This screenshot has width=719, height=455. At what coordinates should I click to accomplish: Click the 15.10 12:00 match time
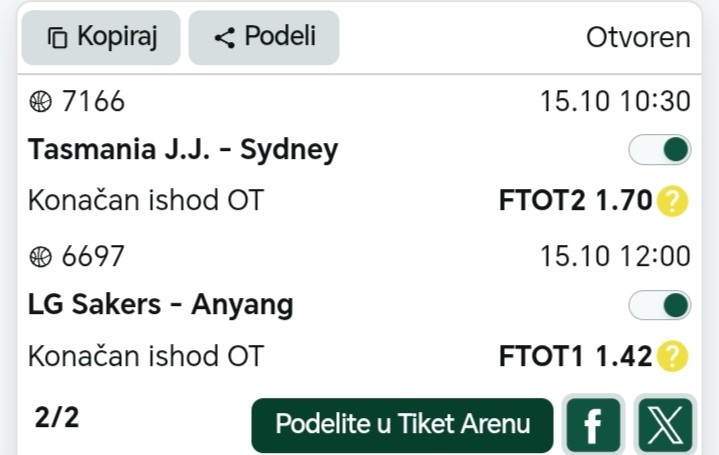tap(615, 256)
